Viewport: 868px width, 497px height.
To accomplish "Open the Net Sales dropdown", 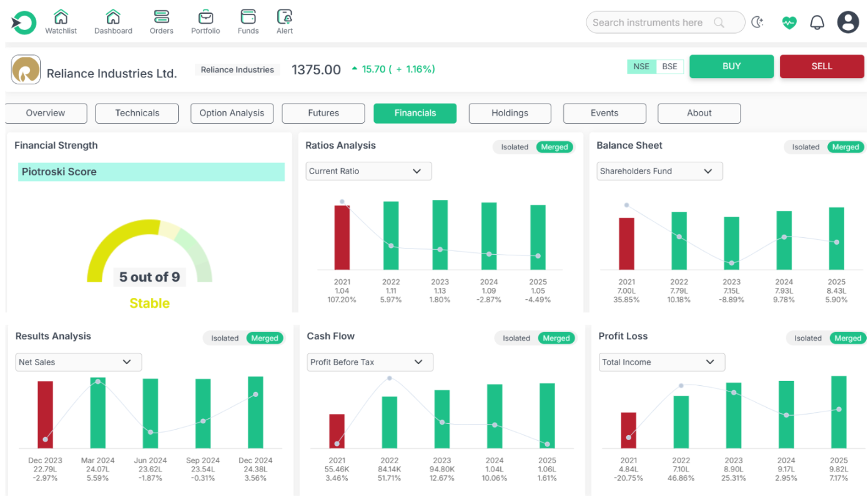I will (x=79, y=362).
